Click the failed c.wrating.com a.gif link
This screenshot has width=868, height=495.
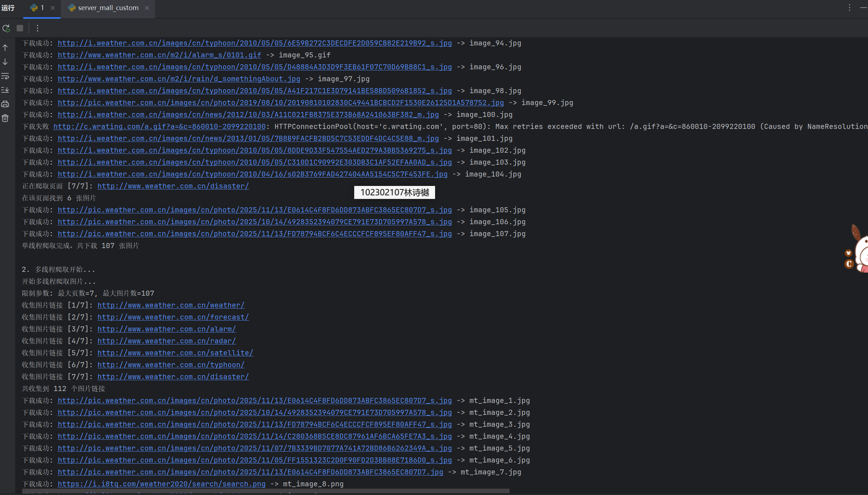pyautogui.click(x=159, y=127)
